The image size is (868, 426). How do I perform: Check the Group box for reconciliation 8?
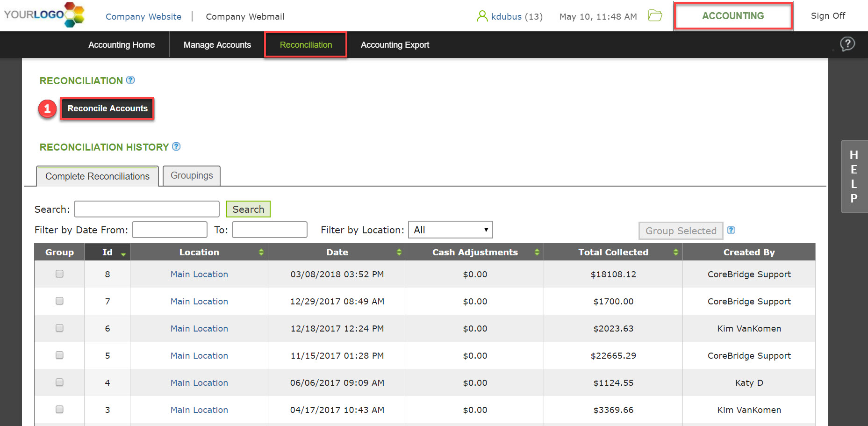click(x=59, y=274)
